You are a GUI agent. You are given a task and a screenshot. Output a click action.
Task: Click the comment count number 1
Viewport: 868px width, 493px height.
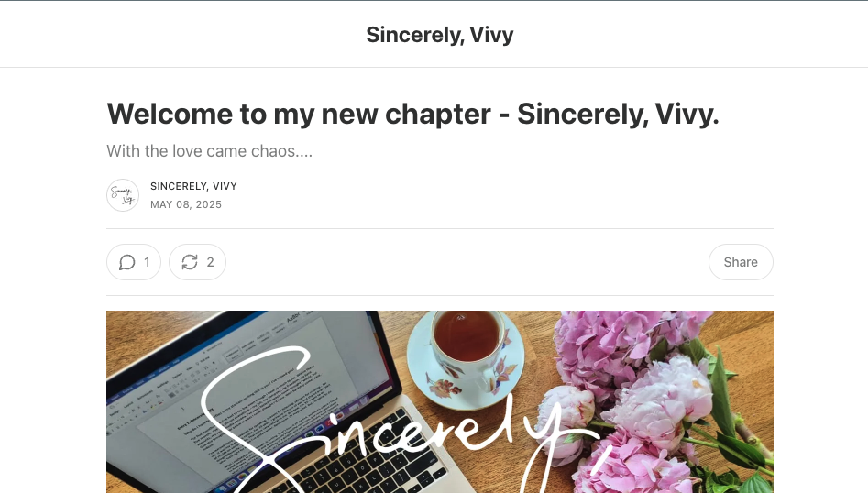tap(147, 262)
